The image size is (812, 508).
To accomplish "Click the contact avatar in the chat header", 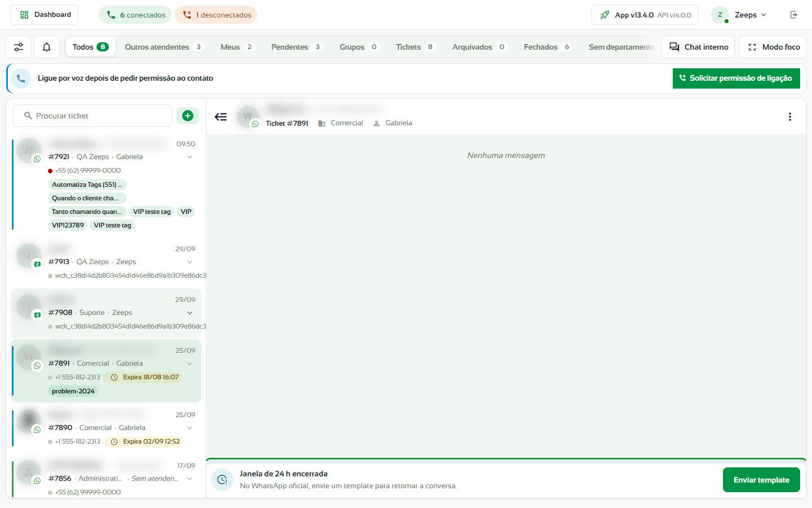I will pyautogui.click(x=248, y=116).
